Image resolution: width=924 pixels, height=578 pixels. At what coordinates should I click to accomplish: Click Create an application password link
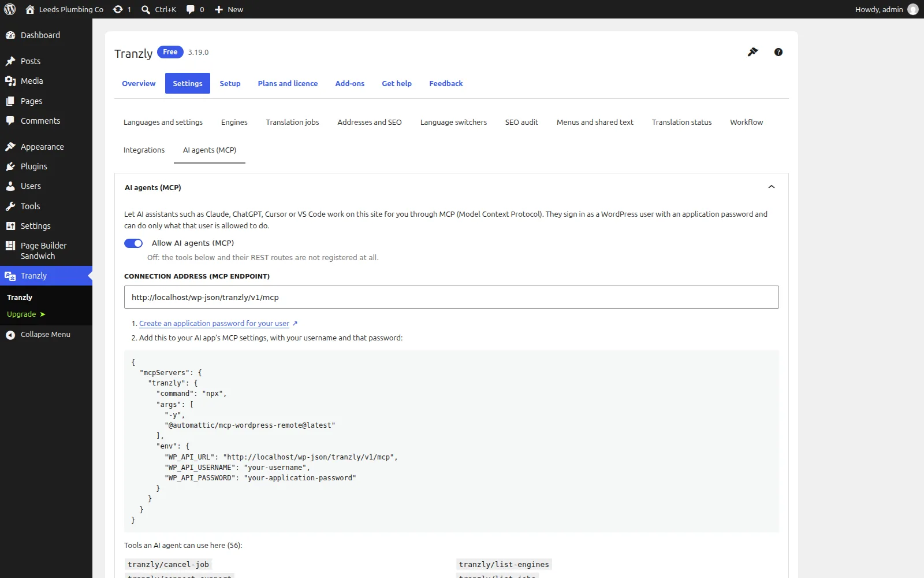[x=214, y=324]
